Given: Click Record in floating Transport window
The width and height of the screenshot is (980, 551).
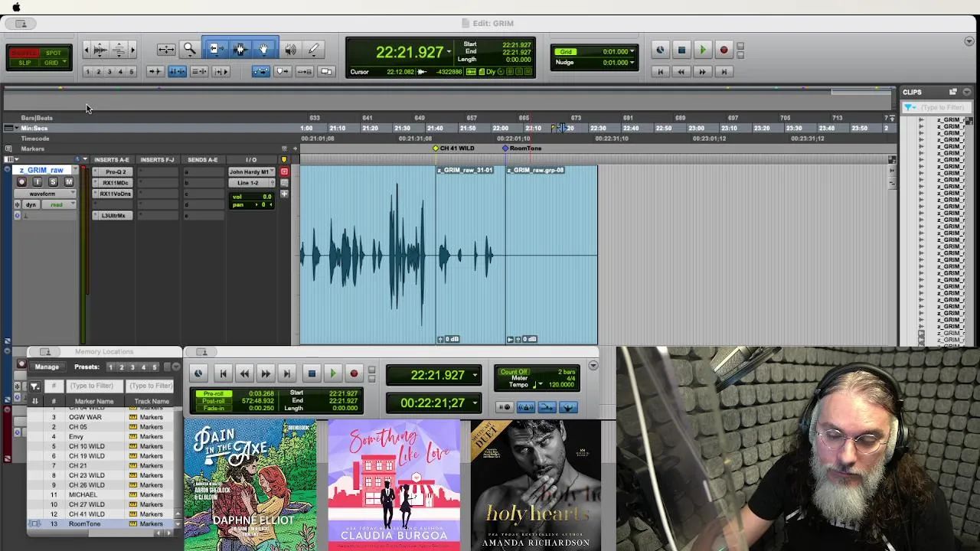Looking at the screenshot, I should tap(354, 373).
